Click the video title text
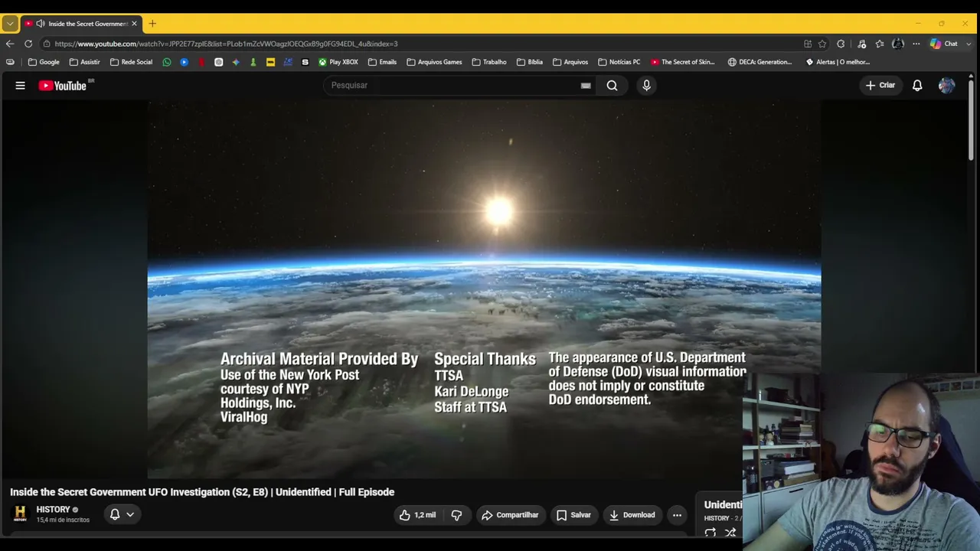Image resolution: width=980 pixels, height=551 pixels. 202,492
